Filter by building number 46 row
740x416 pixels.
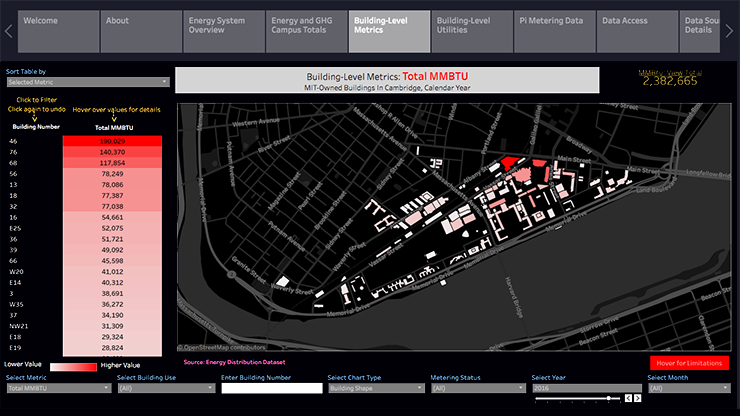[x=14, y=142]
